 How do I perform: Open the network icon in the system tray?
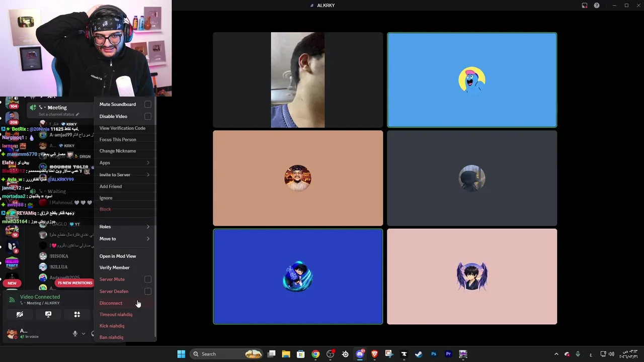pyautogui.click(x=603, y=354)
